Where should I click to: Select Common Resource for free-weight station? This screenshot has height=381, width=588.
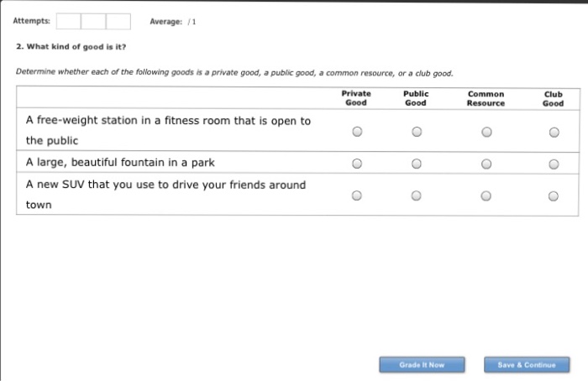pyautogui.click(x=486, y=132)
